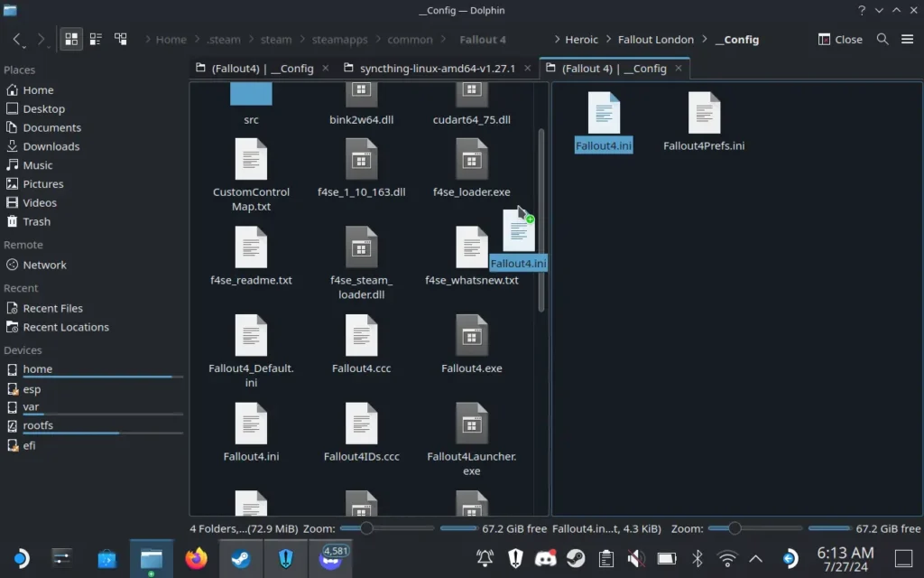The height and width of the screenshot is (578, 924).
Task: Select f4se_1_10_163.dll file
Action: (x=361, y=167)
